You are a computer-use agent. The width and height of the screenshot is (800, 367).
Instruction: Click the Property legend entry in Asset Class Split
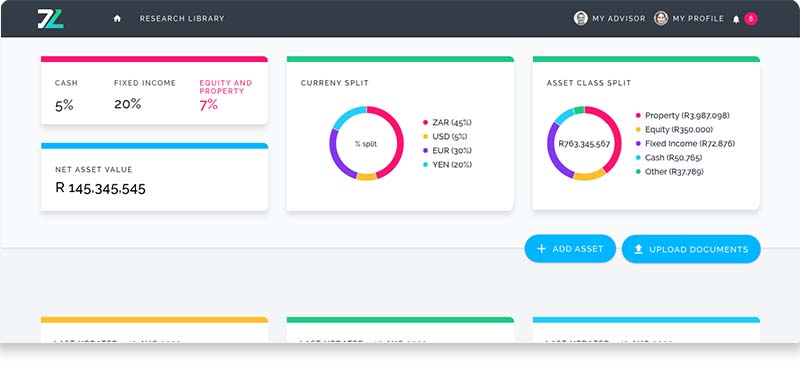[683, 116]
